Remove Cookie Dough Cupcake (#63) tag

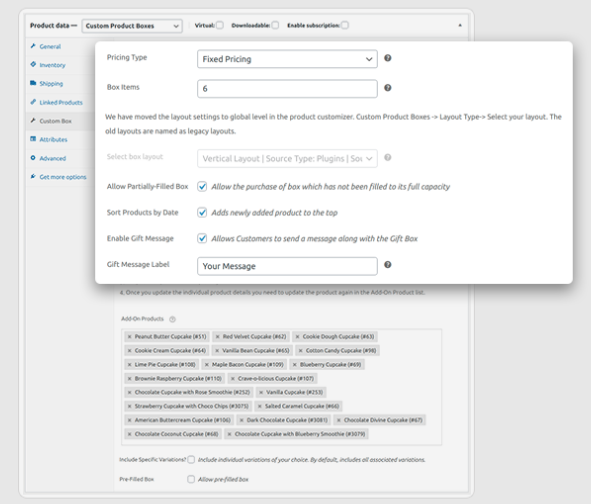click(297, 337)
